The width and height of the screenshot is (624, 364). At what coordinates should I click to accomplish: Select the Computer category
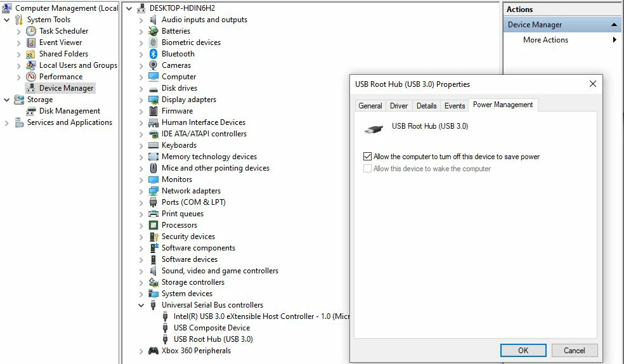pos(179,77)
